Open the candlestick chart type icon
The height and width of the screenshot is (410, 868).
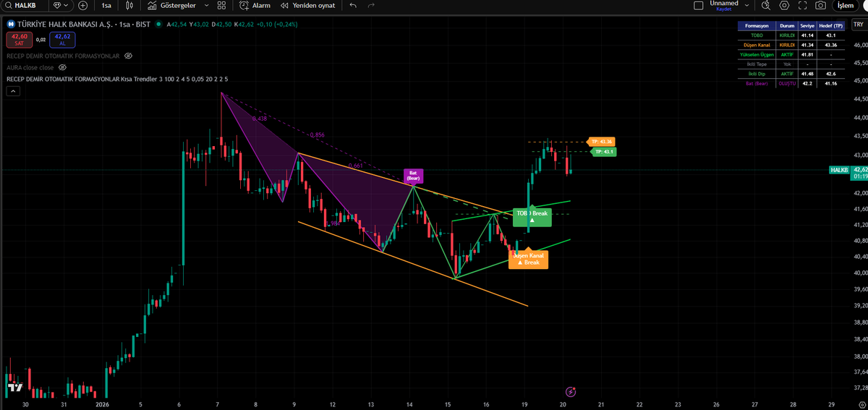129,5
